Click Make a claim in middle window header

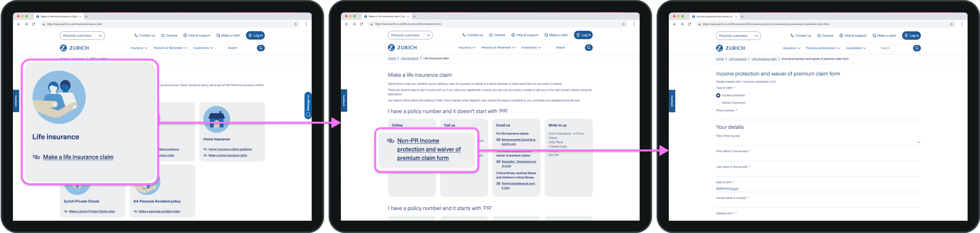[556, 35]
